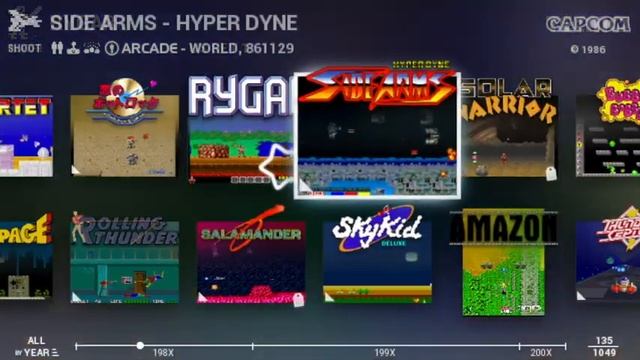The width and height of the screenshot is (640, 360).
Task: Choose the Solar Warrior game tile
Action: [509, 129]
